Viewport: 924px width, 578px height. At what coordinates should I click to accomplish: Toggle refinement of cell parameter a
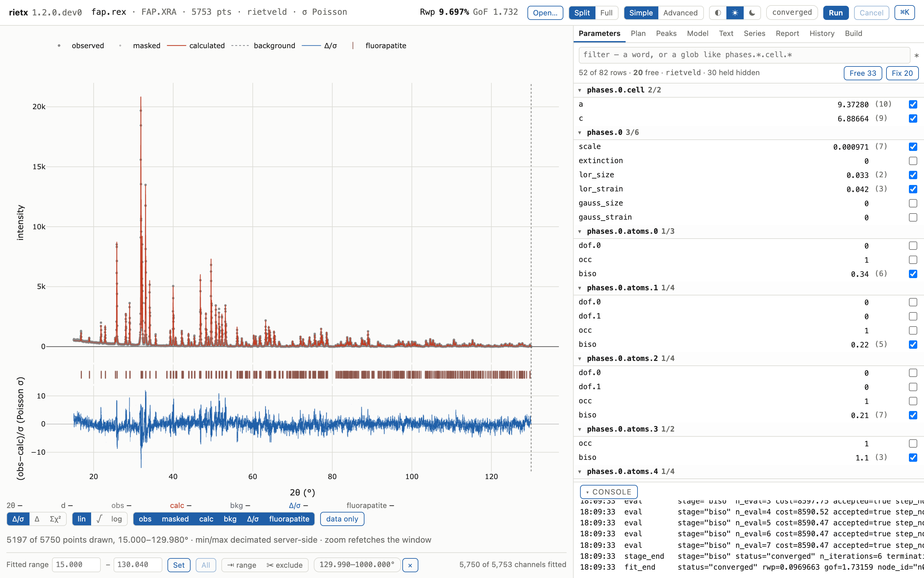913,104
